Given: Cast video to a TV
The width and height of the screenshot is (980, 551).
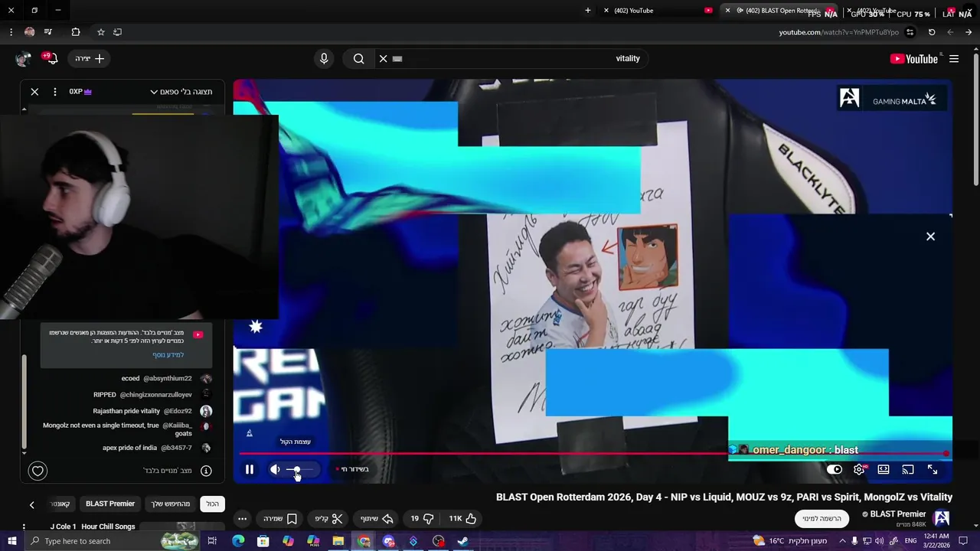Looking at the screenshot, I should pyautogui.click(x=908, y=469).
